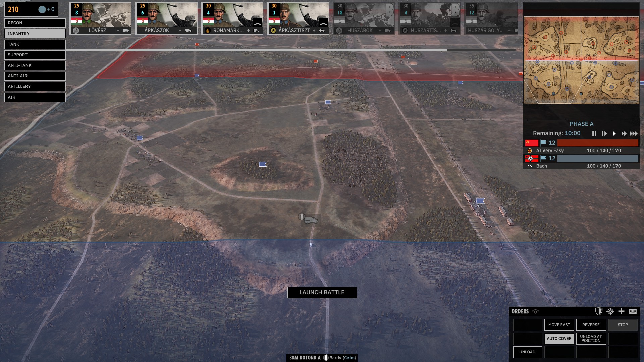Show keyboard shortcuts via keyboard icon

click(x=633, y=311)
